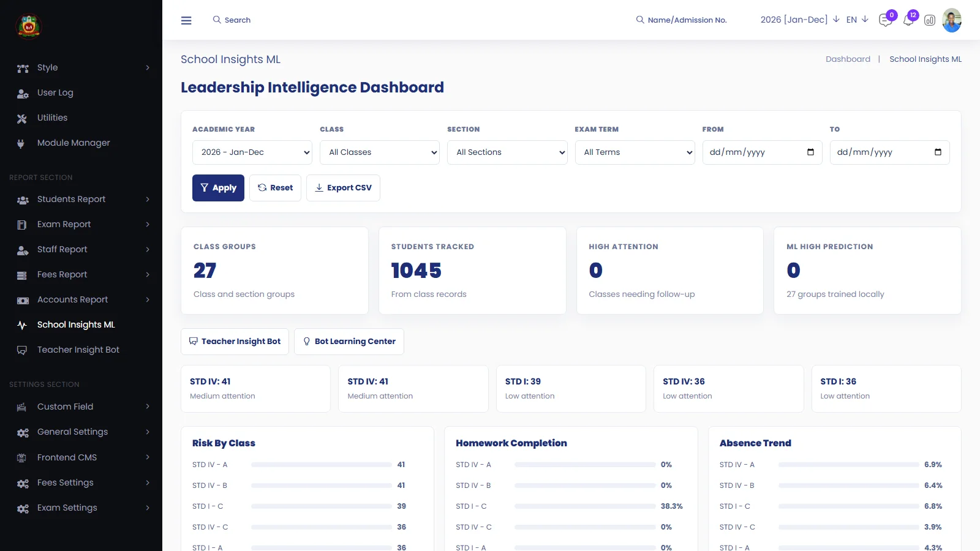The height and width of the screenshot is (551, 980).
Task: Click Homework Completion bar for STD I - C
Action: 585,507
